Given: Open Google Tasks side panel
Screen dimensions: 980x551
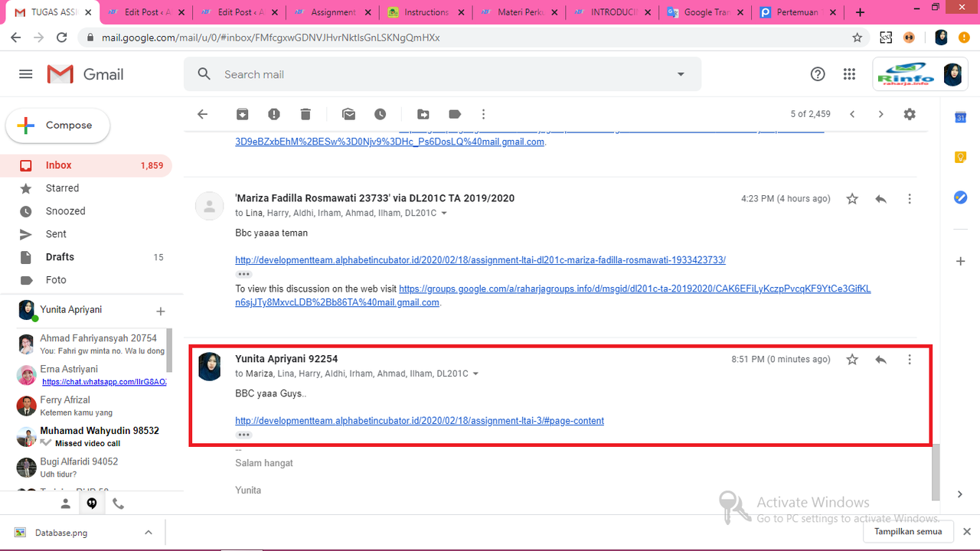Looking at the screenshot, I should point(960,197).
